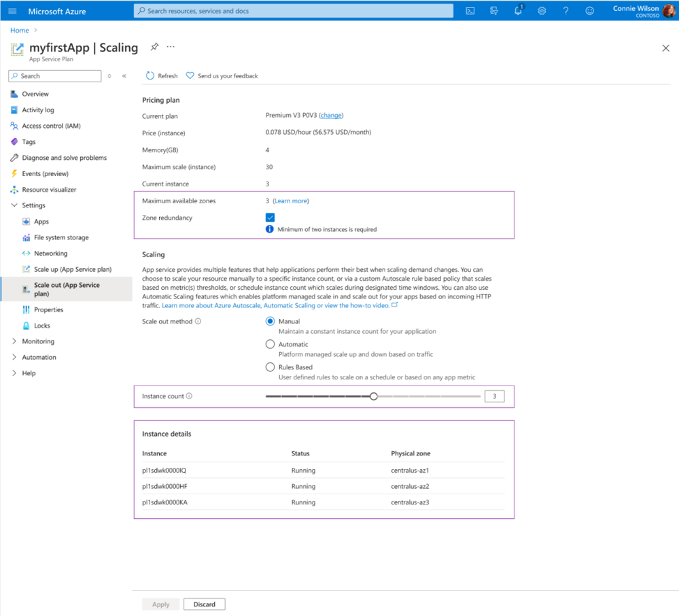Click the Status column header
This screenshot has width=679, height=616.
click(x=300, y=454)
